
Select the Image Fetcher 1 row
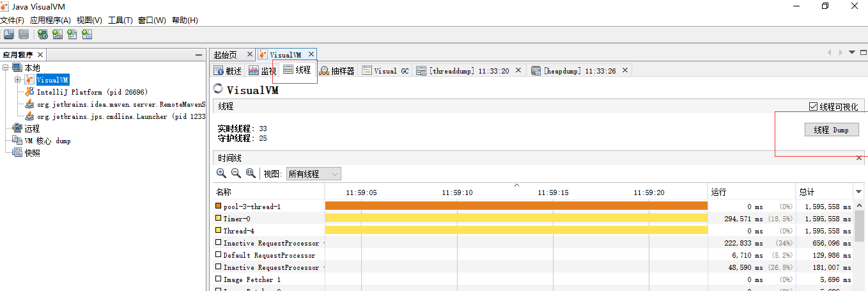coord(534,279)
